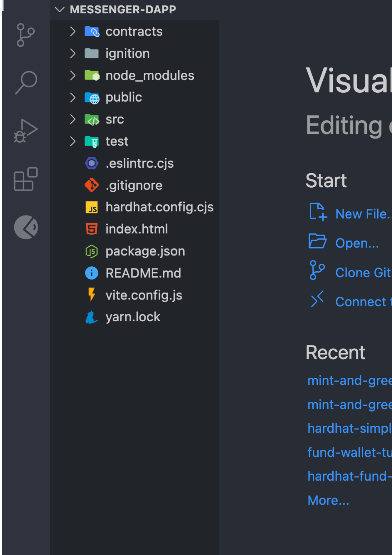Click the contracts folder icon
392x555 pixels.
pyautogui.click(x=92, y=32)
